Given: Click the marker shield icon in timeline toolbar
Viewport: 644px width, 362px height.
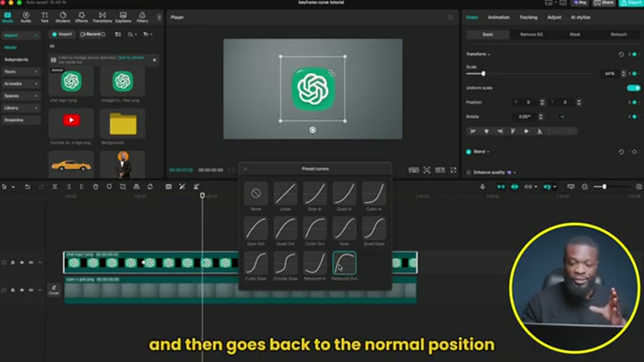Looking at the screenshot, I should [109, 187].
